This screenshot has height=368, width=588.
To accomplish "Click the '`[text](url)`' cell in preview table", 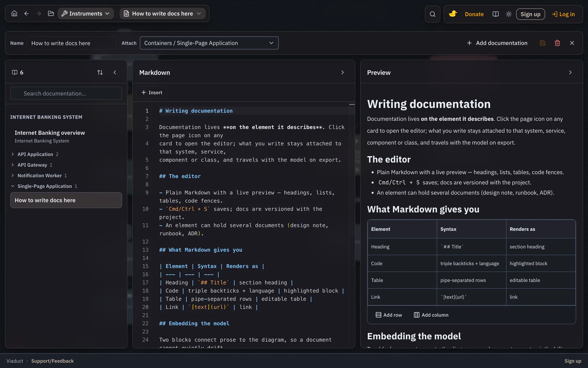I will coord(471,297).
